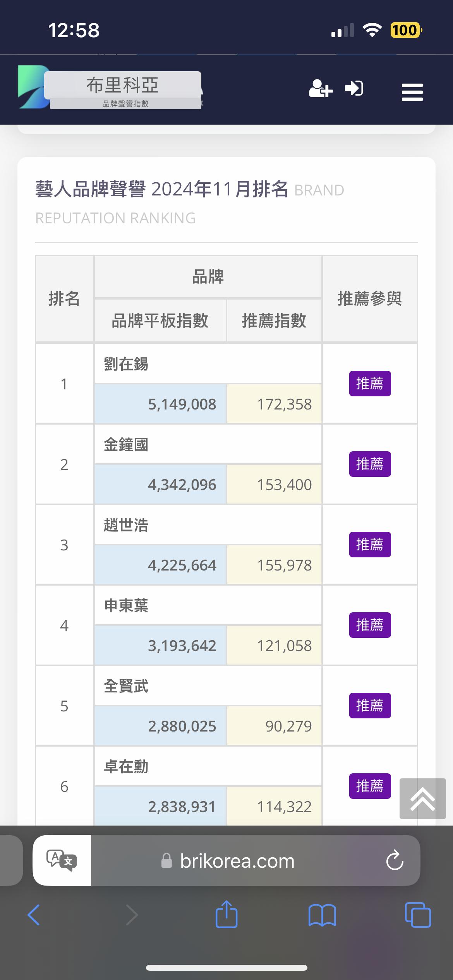Tap the brikorea.com address bar
This screenshot has height=980, width=453.
(237, 860)
